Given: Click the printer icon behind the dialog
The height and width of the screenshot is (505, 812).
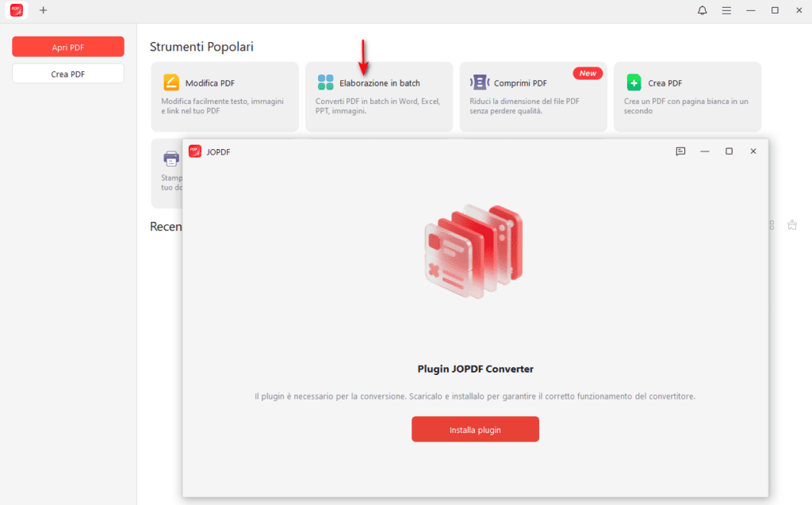Looking at the screenshot, I should coord(171,158).
